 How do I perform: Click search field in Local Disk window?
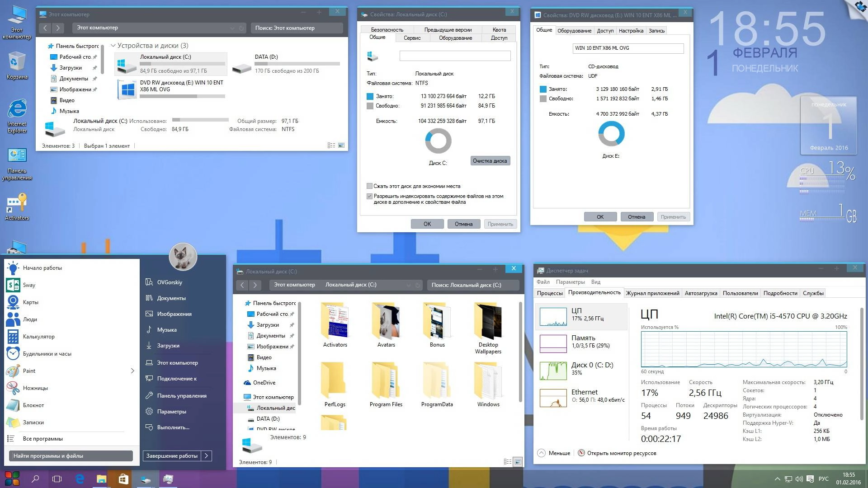[473, 285]
